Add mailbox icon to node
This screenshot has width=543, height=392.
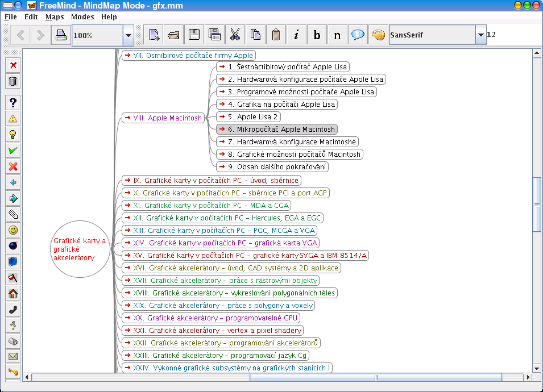tap(13, 341)
